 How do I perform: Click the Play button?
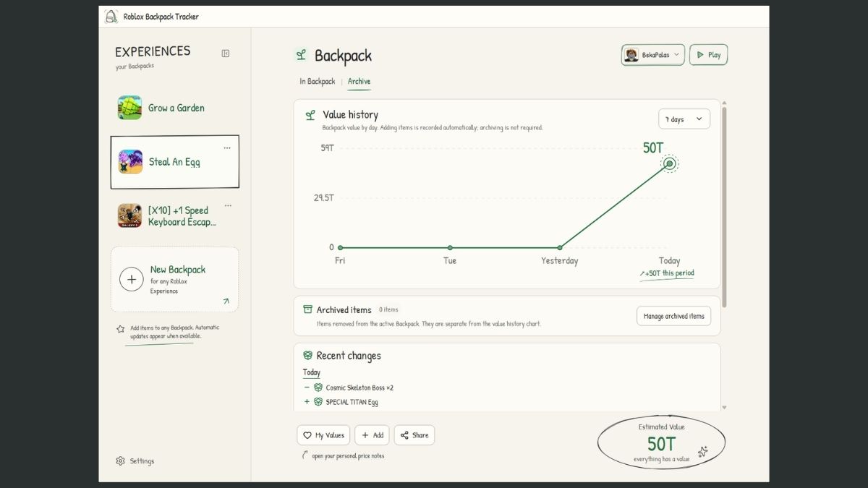pos(708,55)
